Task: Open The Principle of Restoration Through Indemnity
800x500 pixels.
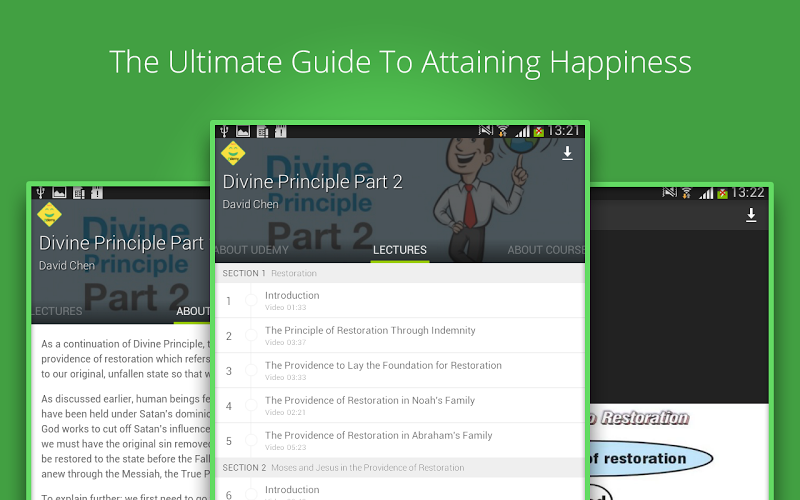Action: tap(400, 335)
